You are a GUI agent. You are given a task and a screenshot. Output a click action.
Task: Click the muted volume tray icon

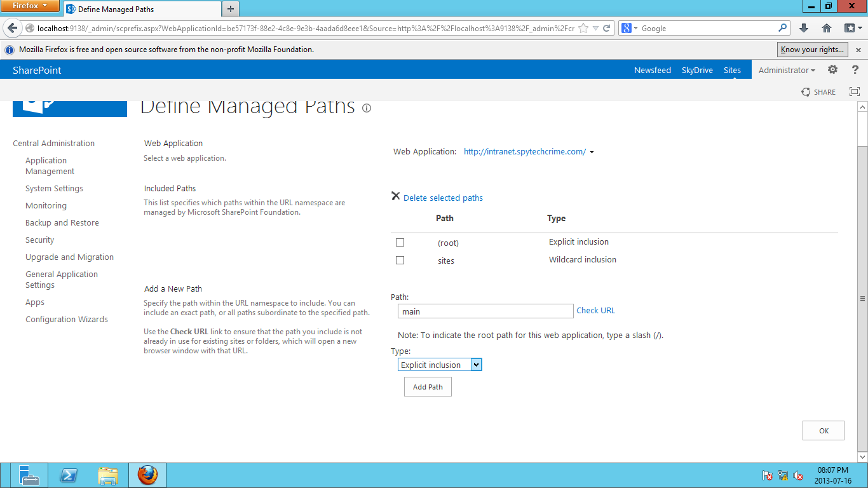[799, 476]
